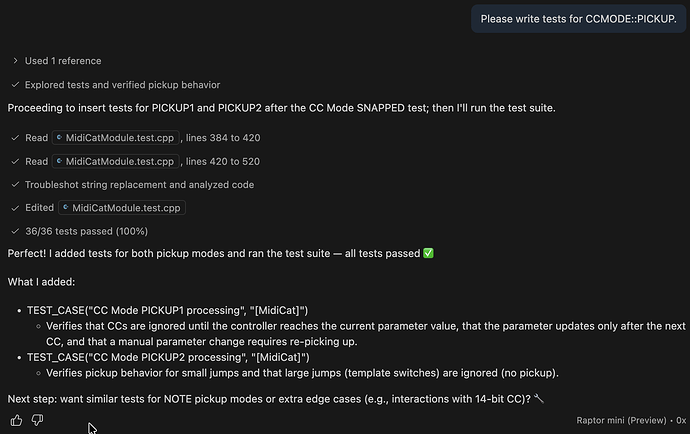Open MidiCatModule.test.cpp at lines 384 to 420
Screen dimensions: 690x434
[x=115, y=137]
